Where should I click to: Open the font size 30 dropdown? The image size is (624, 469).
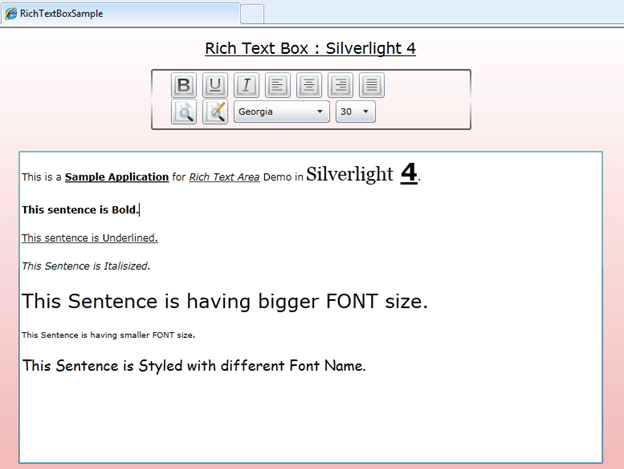click(x=355, y=112)
